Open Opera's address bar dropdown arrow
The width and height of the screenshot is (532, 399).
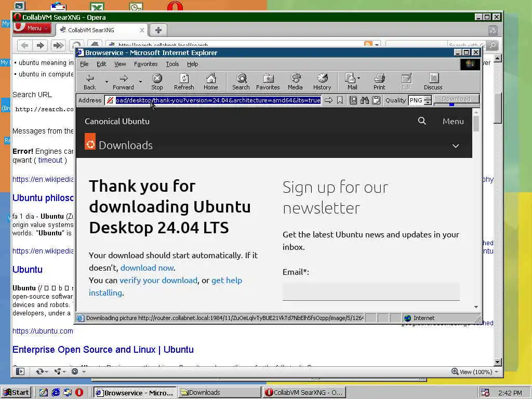pyautogui.click(x=377, y=45)
